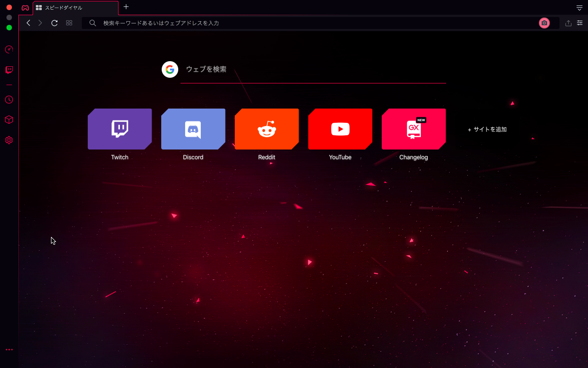Open the GX Corner gamepad icon

25,8
